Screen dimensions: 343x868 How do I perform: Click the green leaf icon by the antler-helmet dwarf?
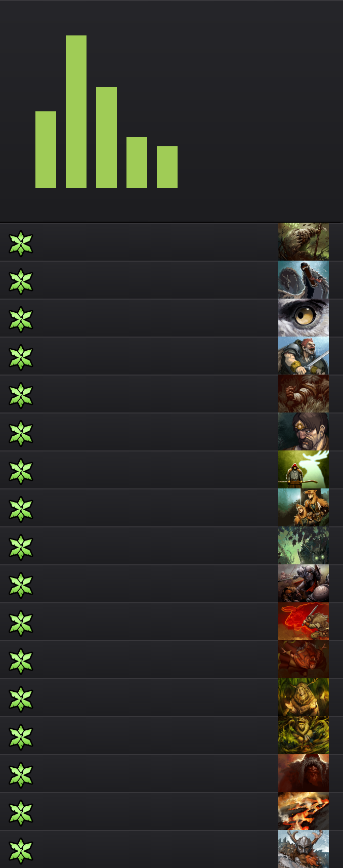pos(21,851)
